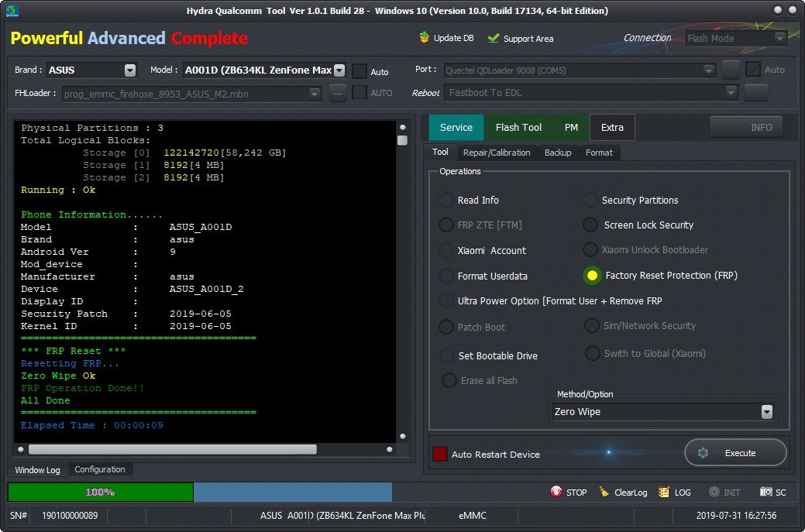Click the Elapsed Time log line
Screen dimensions: 805x532
(92, 425)
